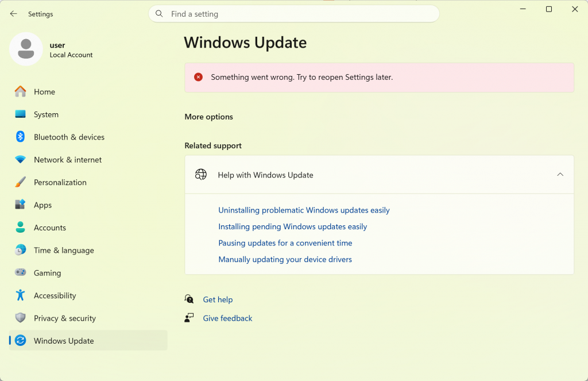Click the Apps icon in the sidebar

[x=20, y=205]
